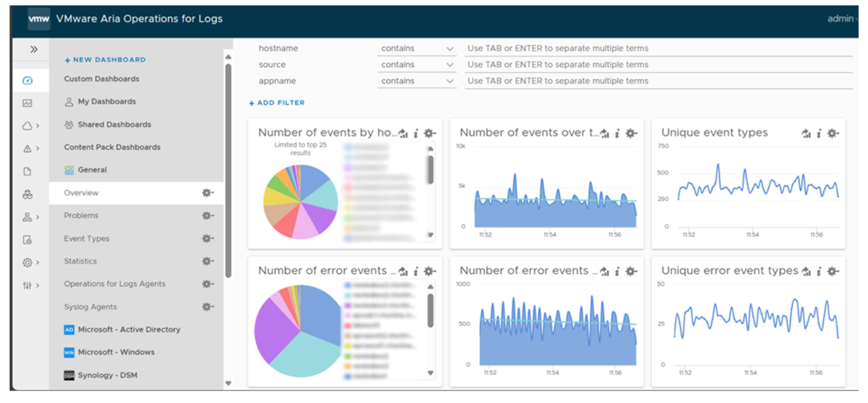
Task: Open the gear menu for Statistics
Action: click(208, 261)
